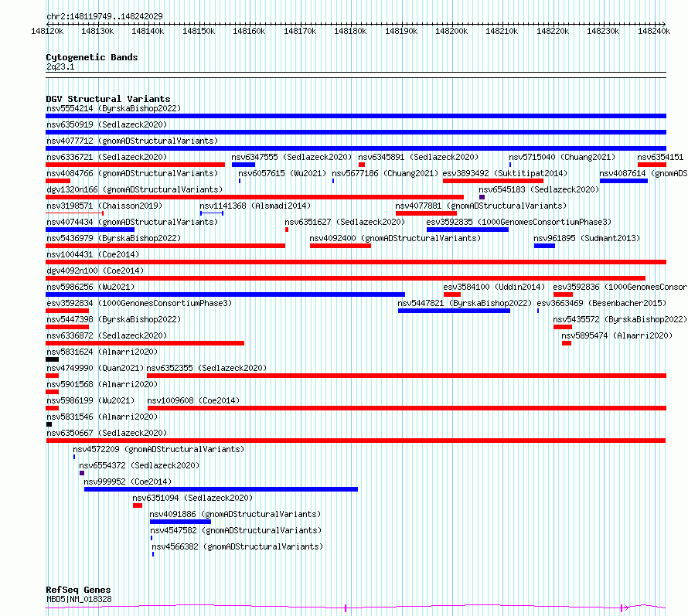This screenshot has height=616, width=688.
Task: Click nsv6352355 (Sedlazeck2020) label
Action: click(206, 368)
